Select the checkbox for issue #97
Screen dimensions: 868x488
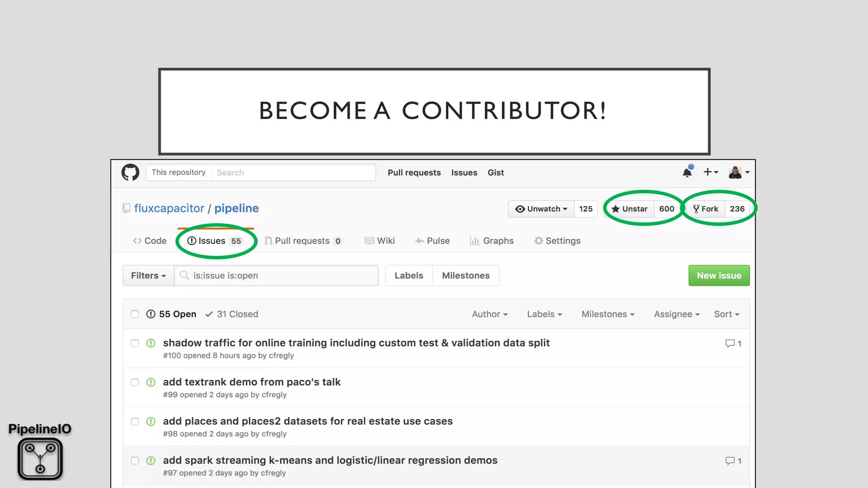click(135, 460)
